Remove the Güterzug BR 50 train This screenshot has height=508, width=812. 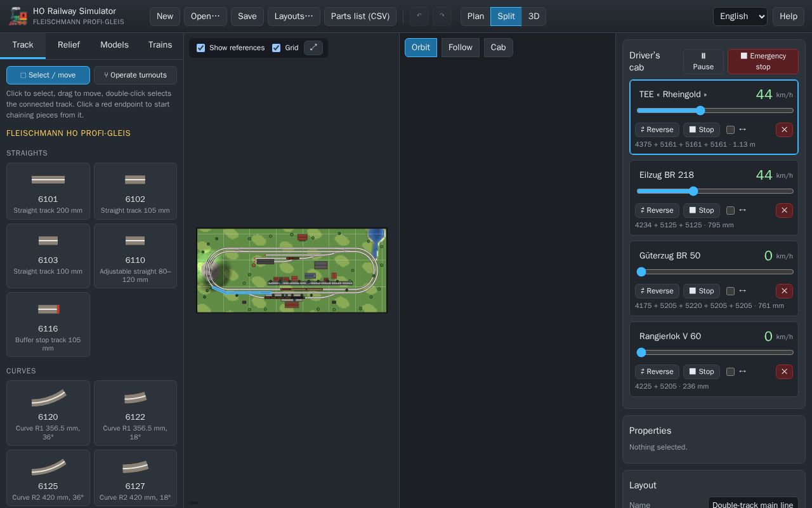pyautogui.click(x=784, y=291)
